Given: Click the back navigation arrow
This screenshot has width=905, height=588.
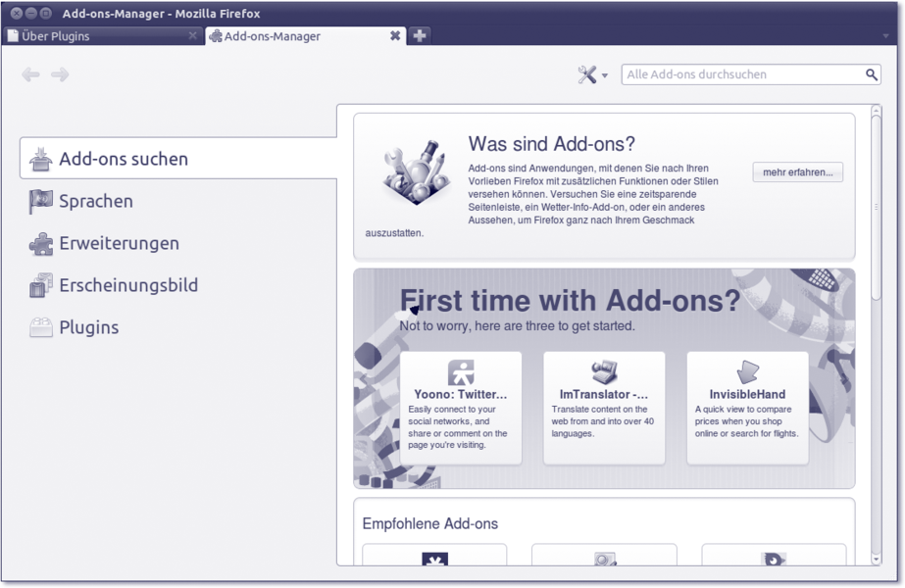Looking at the screenshot, I should (x=30, y=74).
